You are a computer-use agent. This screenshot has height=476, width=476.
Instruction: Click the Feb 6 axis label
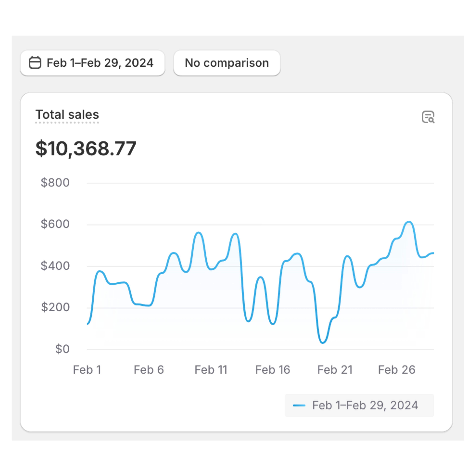(x=149, y=370)
